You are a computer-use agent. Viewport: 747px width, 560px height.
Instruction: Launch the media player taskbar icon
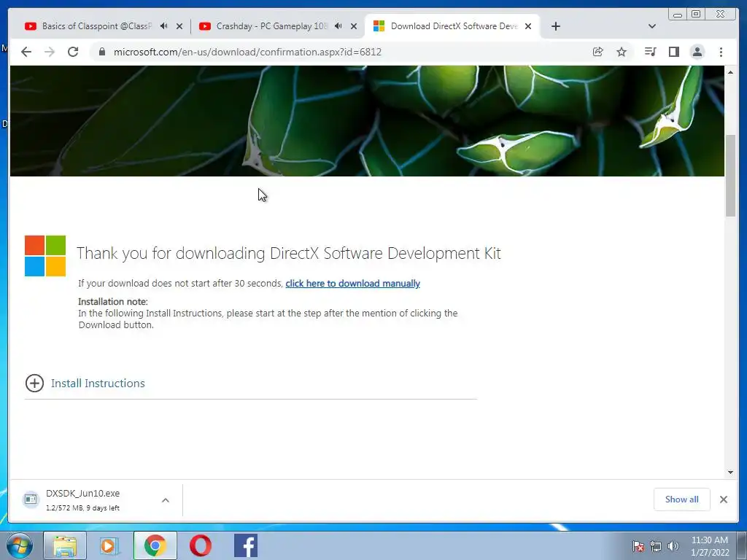[x=109, y=545]
